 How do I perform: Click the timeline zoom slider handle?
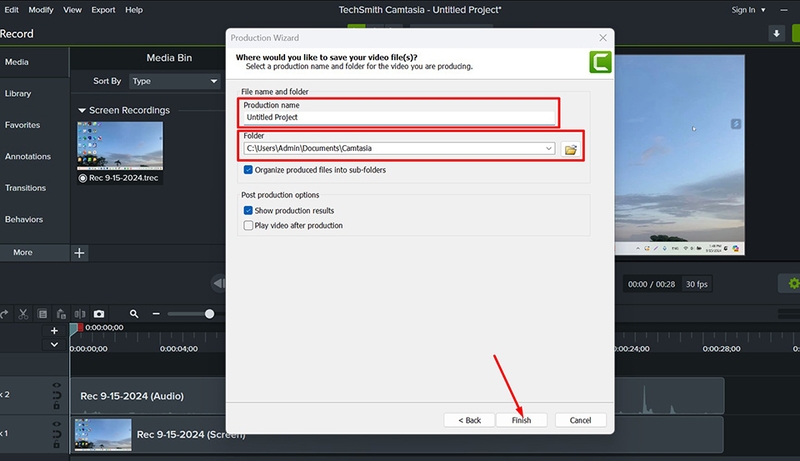click(209, 314)
